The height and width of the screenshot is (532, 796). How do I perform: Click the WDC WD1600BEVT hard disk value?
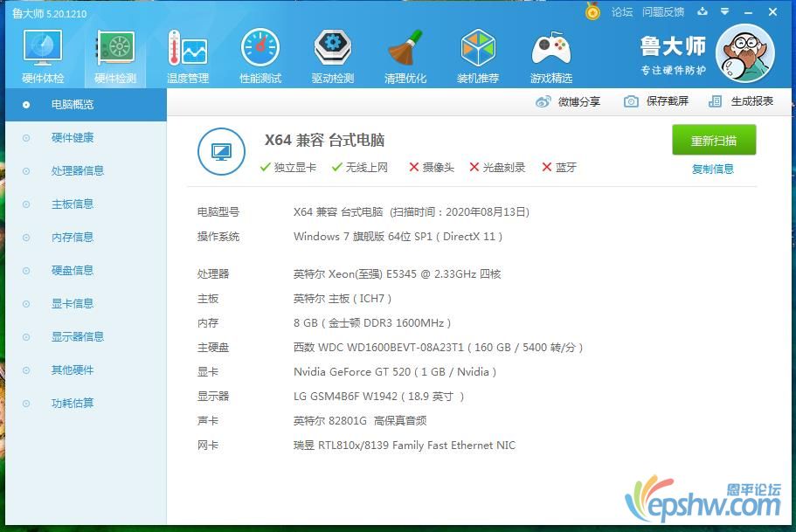(438, 347)
